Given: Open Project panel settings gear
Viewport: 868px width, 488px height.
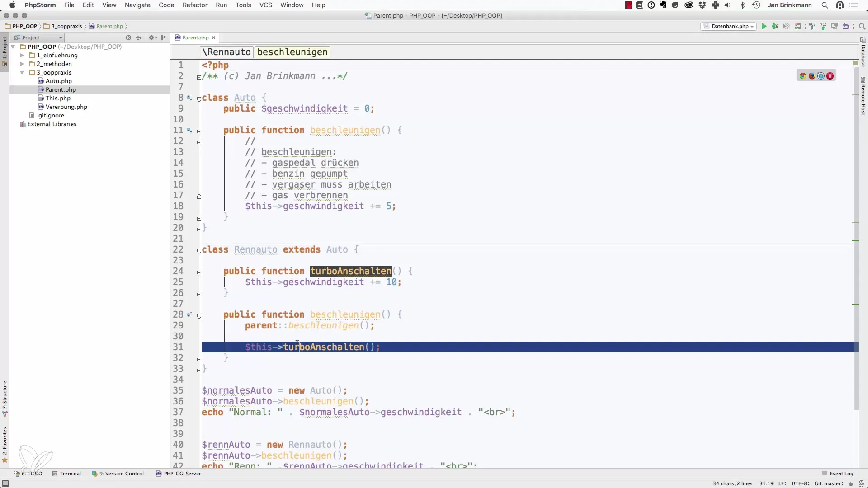Looking at the screenshot, I should point(152,38).
